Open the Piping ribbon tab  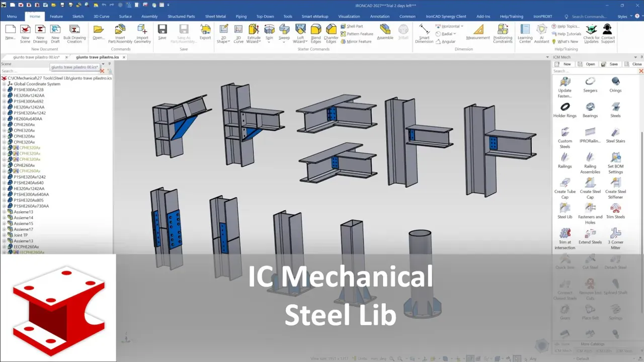pyautogui.click(x=241, y=17)
